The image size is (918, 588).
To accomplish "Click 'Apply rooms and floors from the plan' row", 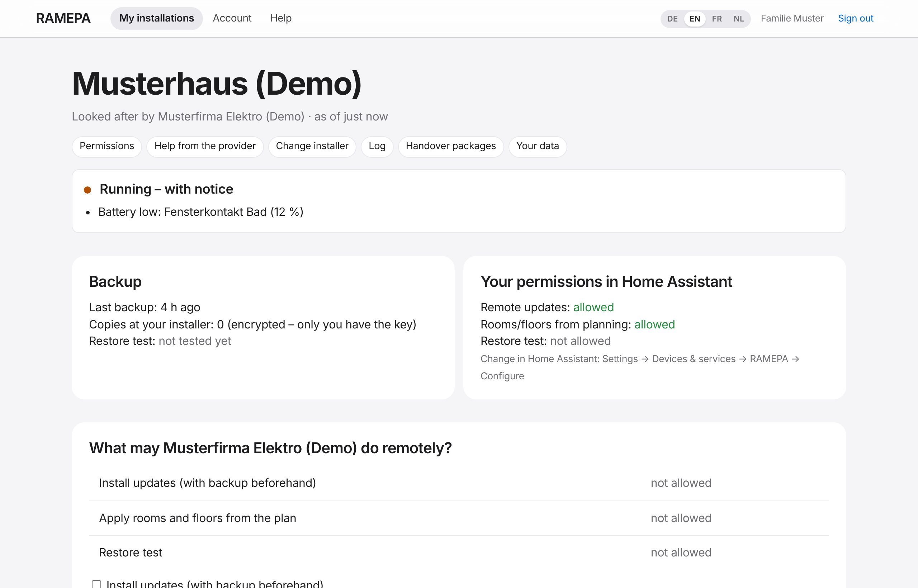I will click(459, 518).
